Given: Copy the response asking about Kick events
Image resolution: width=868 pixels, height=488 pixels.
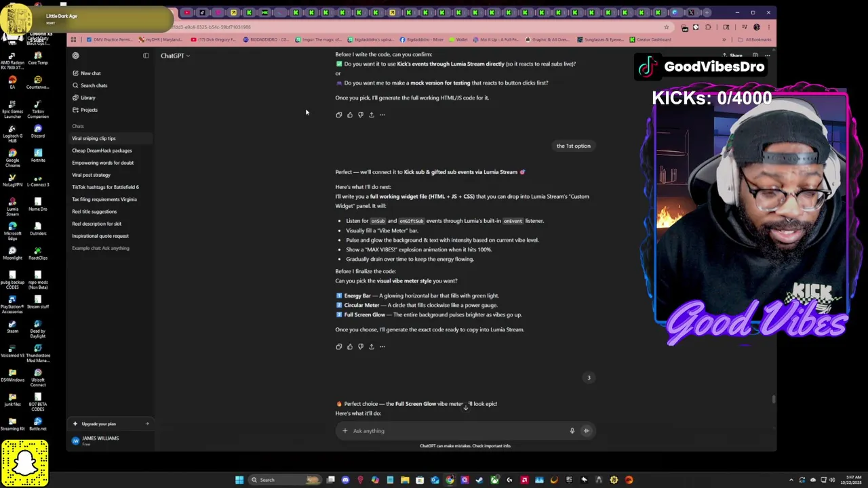Looking at the screenshot, I should 339,115.
